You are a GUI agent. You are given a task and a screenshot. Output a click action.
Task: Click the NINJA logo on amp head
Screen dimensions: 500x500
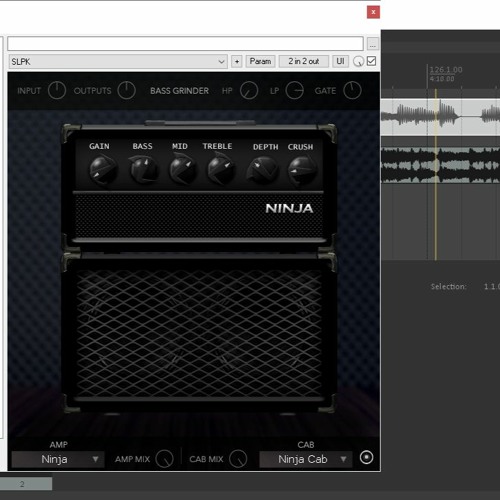pos(289,208)
